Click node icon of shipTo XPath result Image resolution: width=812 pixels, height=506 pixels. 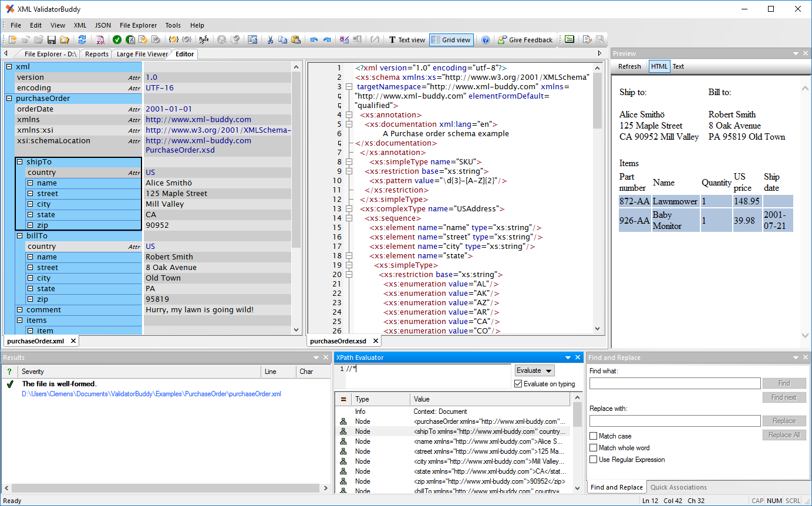coord(343,431)
